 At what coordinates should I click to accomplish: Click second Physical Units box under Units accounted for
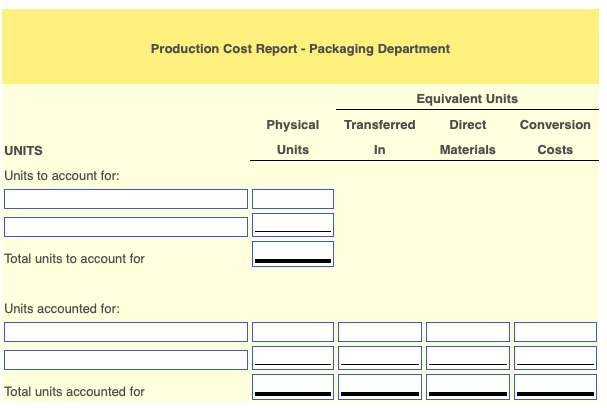pyautogui.click(x=293, y=358)
